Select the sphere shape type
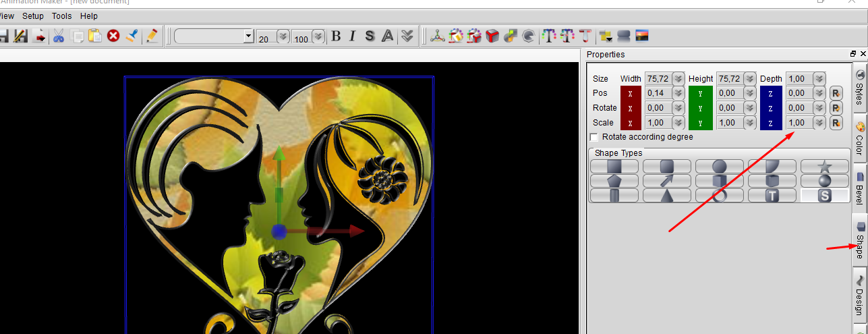Image resolution: width=868 pixels, height=334 pixels. tap(824, 181)
